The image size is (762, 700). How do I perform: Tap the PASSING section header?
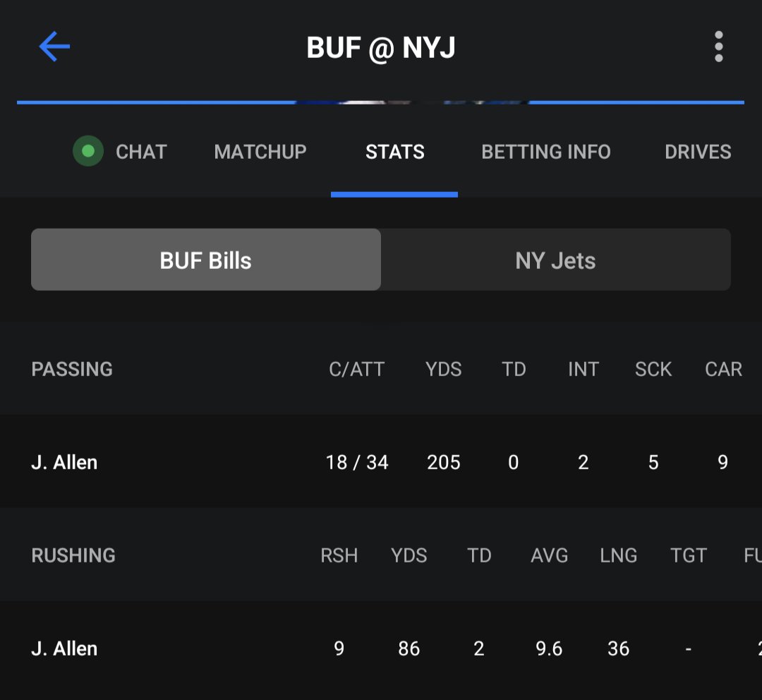point(72,369)
